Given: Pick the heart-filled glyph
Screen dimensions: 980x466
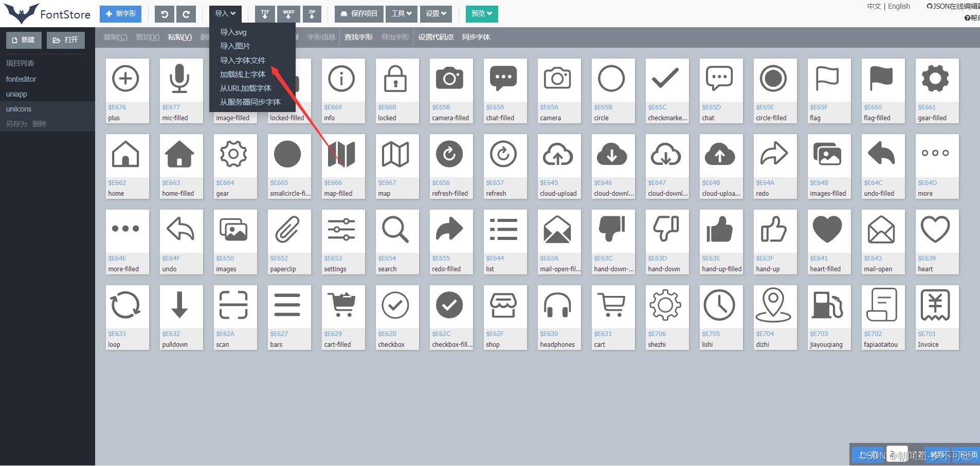Looking at the screenshot, I should click(x=829, y=242).
